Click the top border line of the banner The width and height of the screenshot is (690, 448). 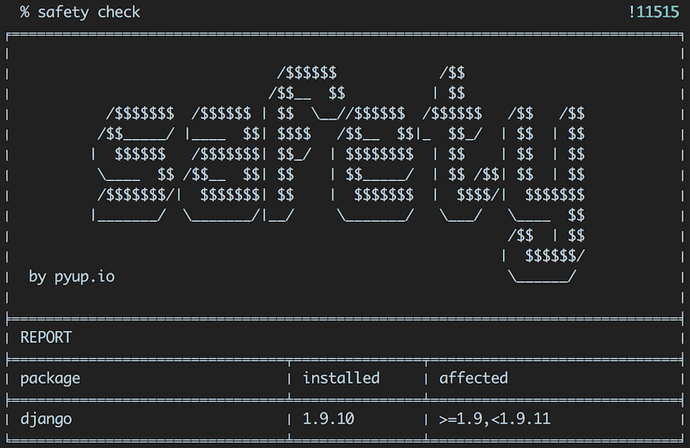345,35
